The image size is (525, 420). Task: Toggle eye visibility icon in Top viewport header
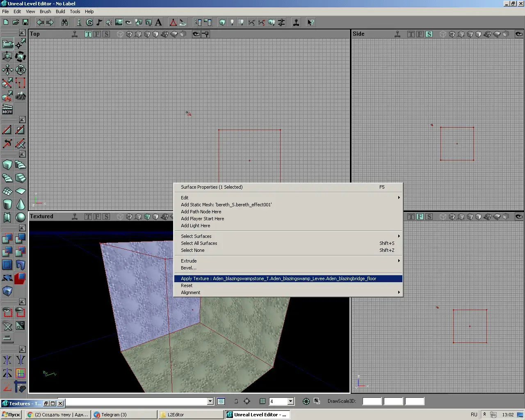click(196, 34)
